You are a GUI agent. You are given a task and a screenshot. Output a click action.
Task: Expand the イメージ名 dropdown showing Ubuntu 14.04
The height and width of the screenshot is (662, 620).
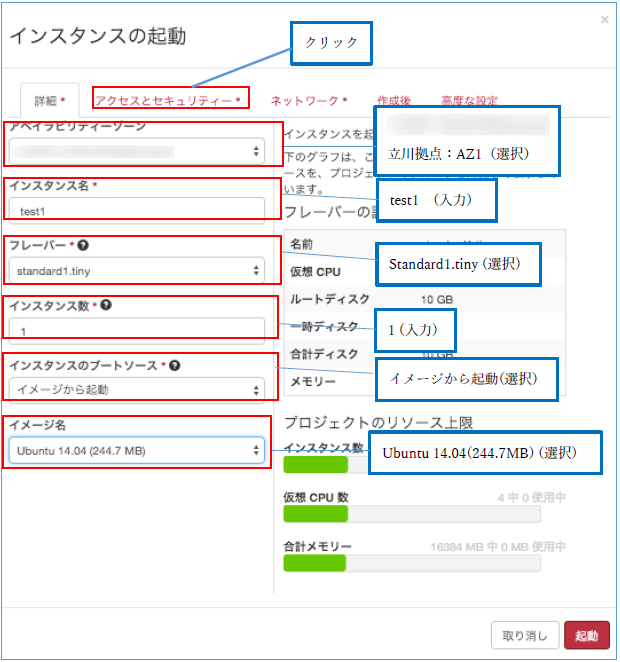click(137, 451)
